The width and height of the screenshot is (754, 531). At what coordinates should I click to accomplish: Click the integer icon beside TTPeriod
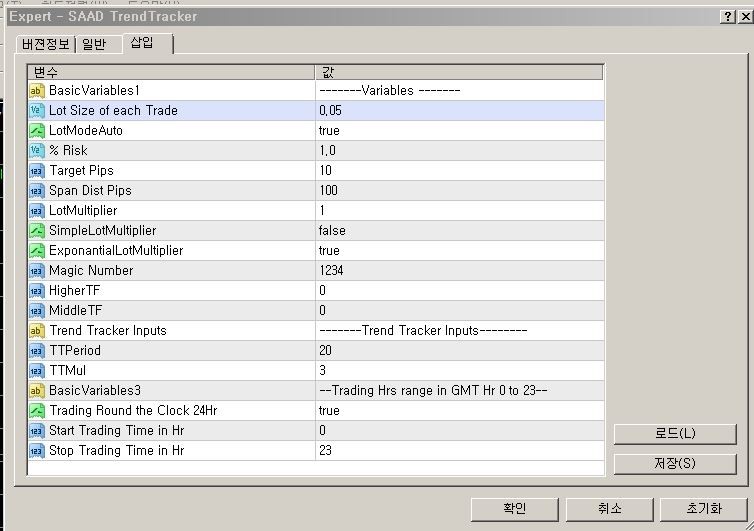(x=37, y=351)
